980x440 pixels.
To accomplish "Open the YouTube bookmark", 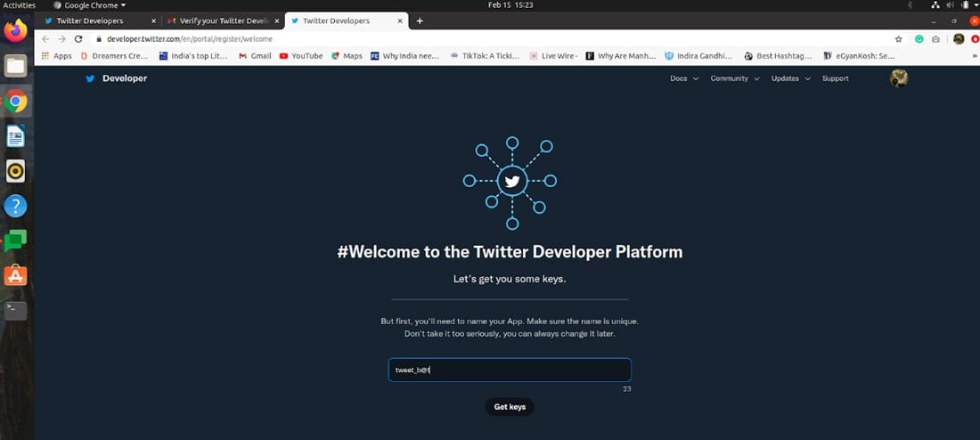I will click(x=301, y=55).
